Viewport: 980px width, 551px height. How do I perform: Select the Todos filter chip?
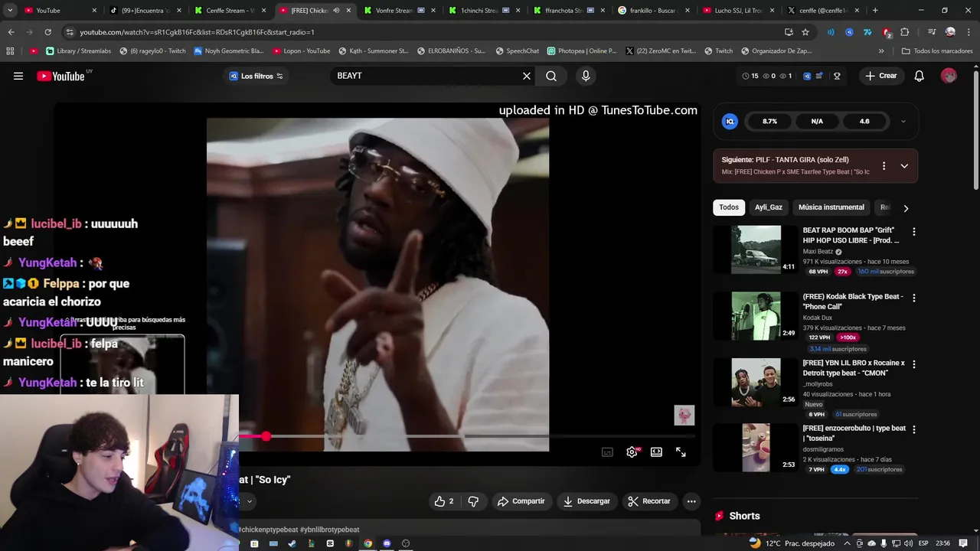(729, 207)
